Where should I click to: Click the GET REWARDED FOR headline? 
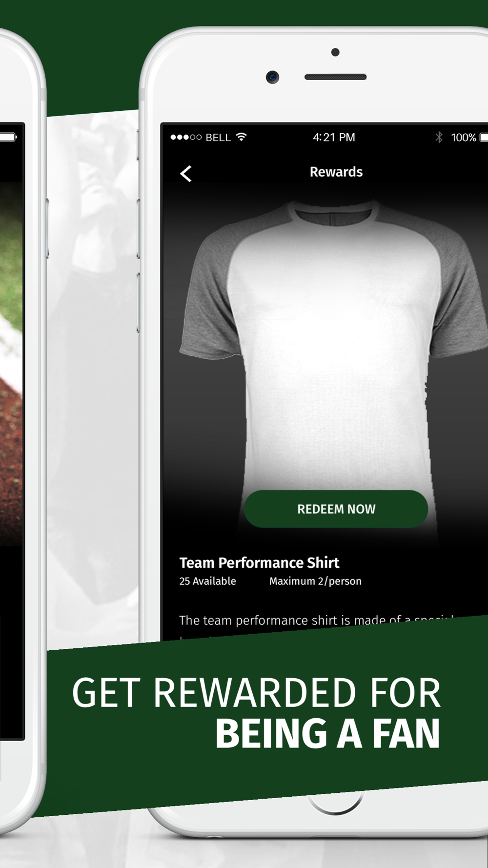pos(256,692)
